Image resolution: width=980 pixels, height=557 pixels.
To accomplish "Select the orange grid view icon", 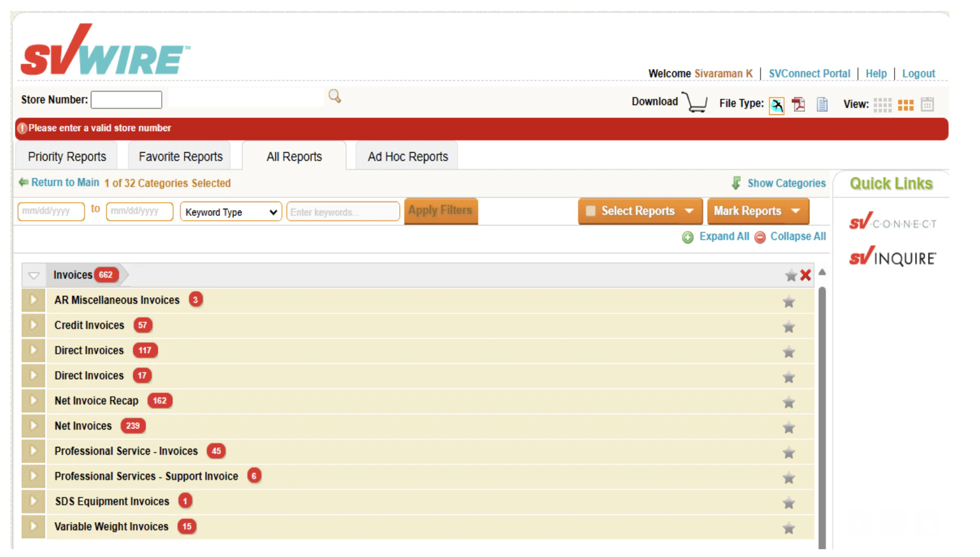I will (x=905, y=104).
